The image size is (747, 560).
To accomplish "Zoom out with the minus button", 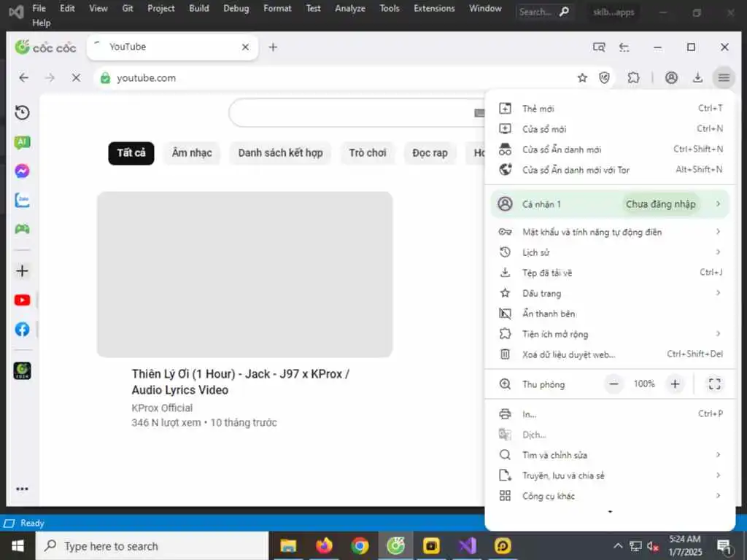I will [x=614, y=384].
